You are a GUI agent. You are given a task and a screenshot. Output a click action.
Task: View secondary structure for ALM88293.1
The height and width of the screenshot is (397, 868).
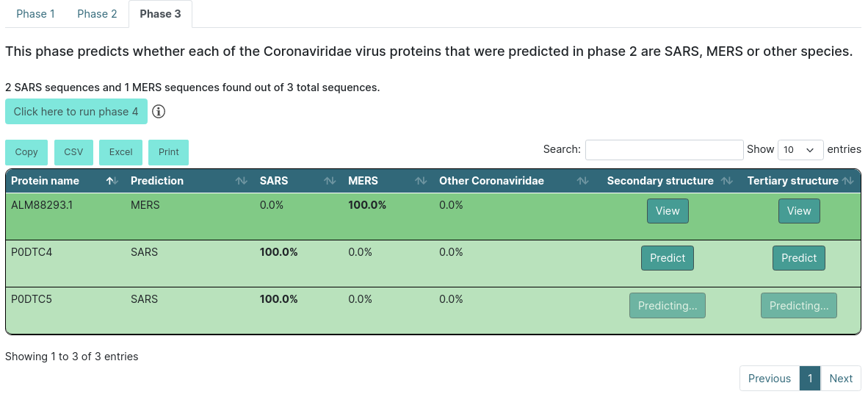[x=668, y=211]
